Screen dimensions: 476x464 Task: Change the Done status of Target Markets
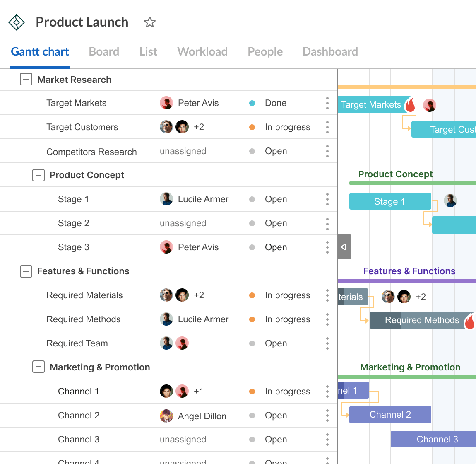275,103
